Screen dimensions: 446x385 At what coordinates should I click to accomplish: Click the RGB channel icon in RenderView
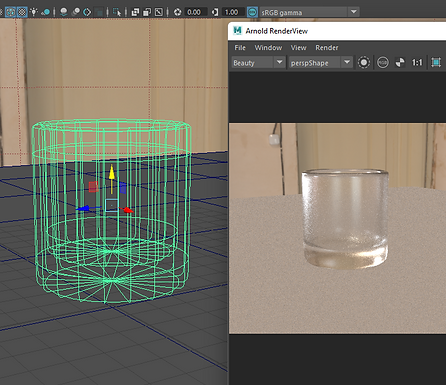383,62
